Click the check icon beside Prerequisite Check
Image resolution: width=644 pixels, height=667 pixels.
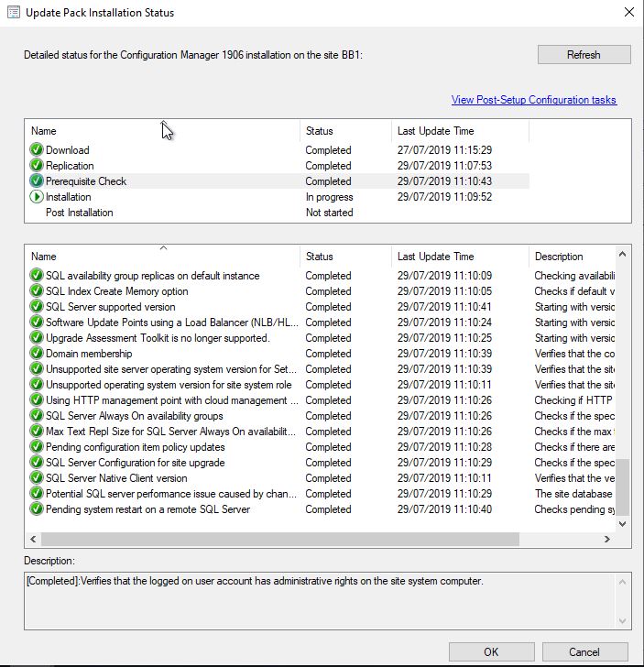point(37,181)
